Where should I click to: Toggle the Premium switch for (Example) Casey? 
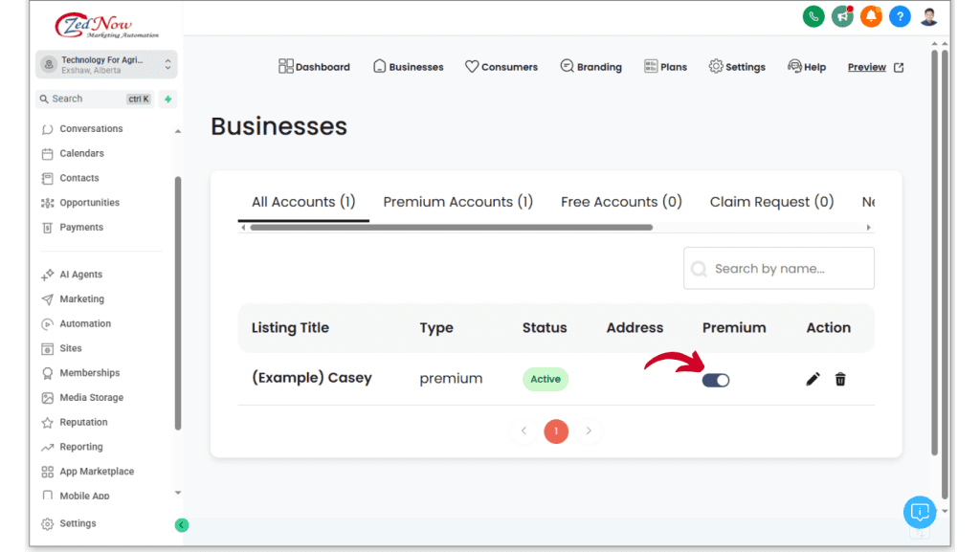tap(715, 380)
